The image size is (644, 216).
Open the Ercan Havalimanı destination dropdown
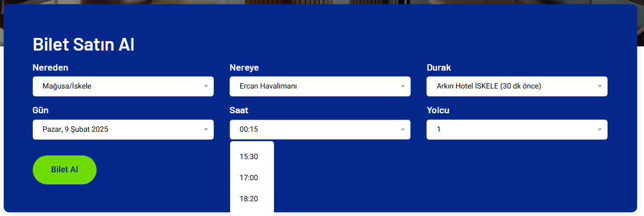pyautogui.click(x=320, y=86)
